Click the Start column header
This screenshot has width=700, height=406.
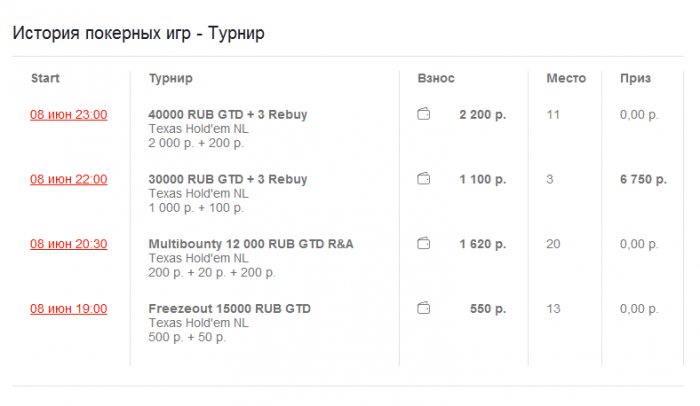46,78
